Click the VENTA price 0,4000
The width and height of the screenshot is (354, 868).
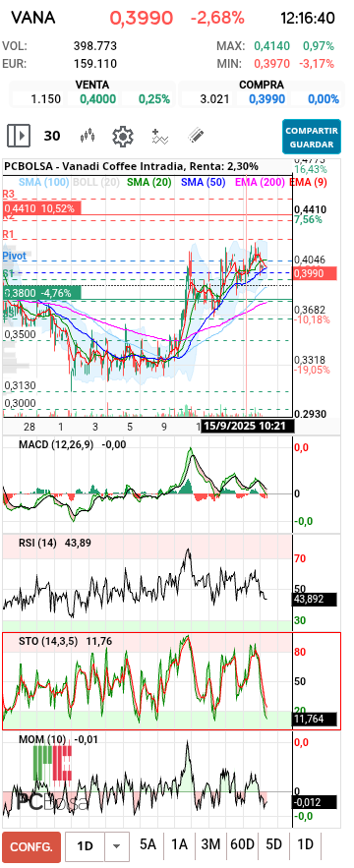click(97, 99)
